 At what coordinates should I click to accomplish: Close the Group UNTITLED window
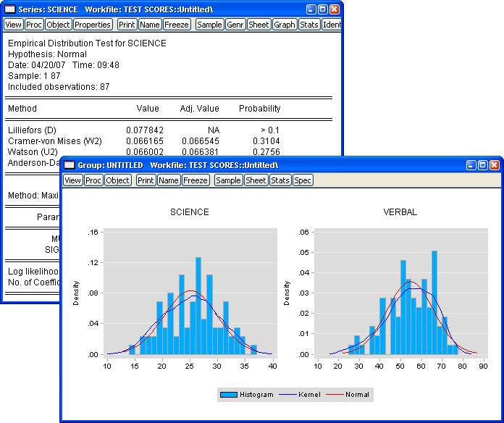[494, 165]
